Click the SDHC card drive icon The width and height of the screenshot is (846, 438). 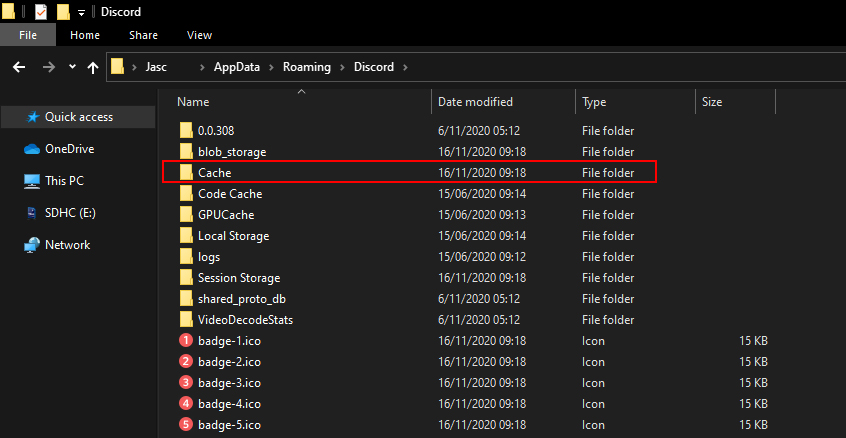(x=32, y=213)
